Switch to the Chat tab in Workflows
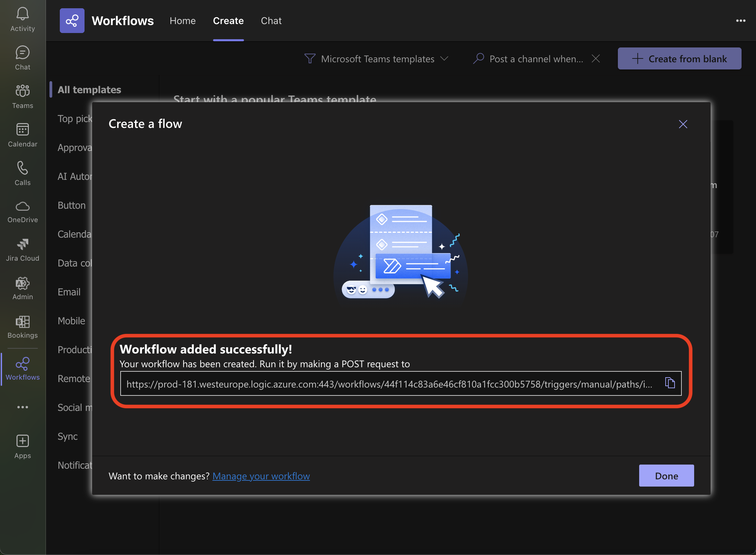This screenshot has height=555, width=756. pyautogui.click(x=271, y=21)
